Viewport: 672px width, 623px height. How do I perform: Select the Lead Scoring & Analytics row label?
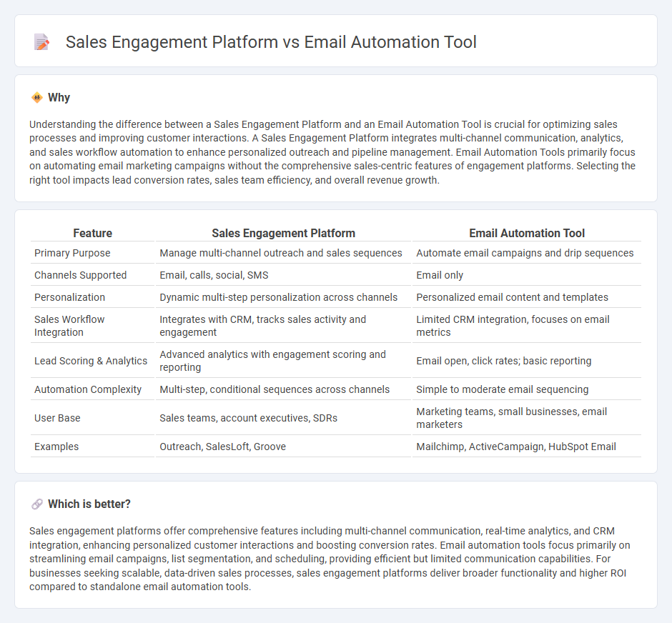point(90,361)
